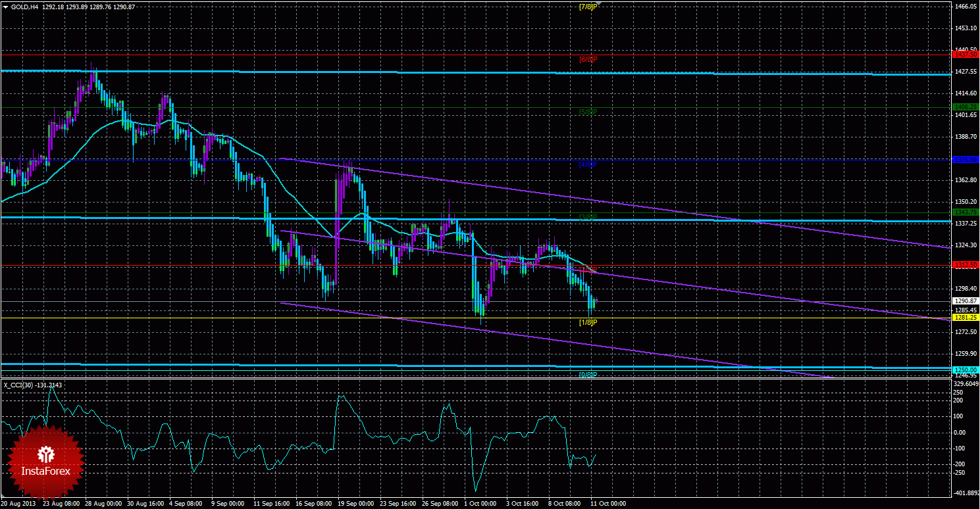The image size is (980, 509).
Task: Click the 1259.90 price scale value
Action: click(966, 354)
